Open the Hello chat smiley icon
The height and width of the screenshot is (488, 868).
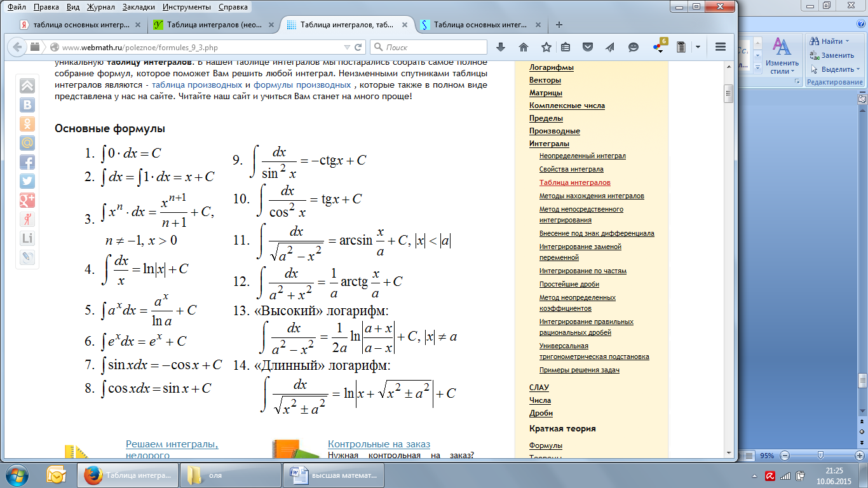[x=633, y=47]
